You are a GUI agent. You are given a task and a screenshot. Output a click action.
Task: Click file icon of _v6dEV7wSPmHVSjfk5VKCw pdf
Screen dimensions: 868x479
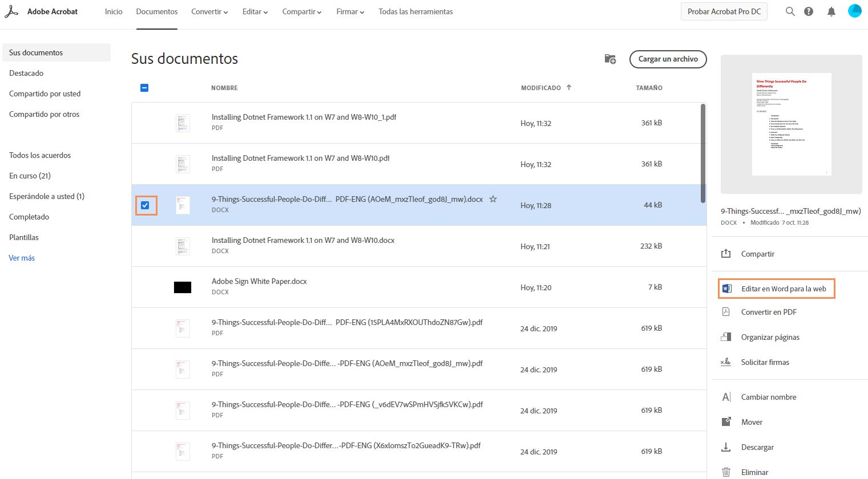point(183,411)
